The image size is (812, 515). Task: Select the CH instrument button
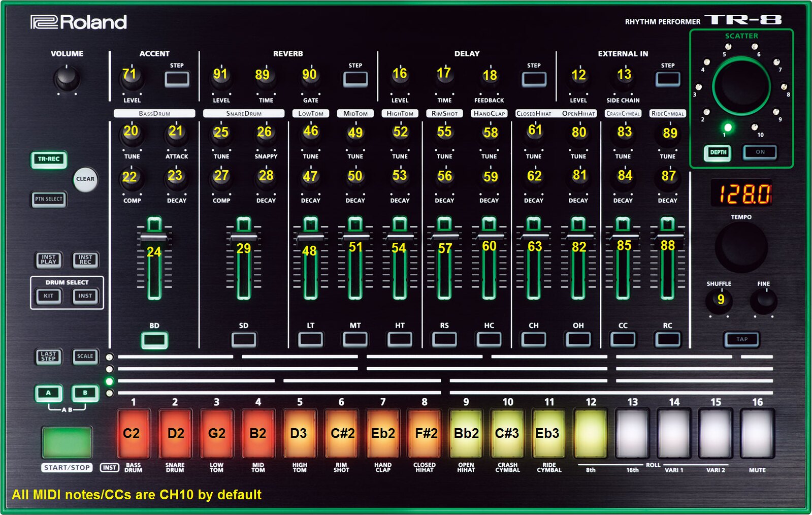534,340
